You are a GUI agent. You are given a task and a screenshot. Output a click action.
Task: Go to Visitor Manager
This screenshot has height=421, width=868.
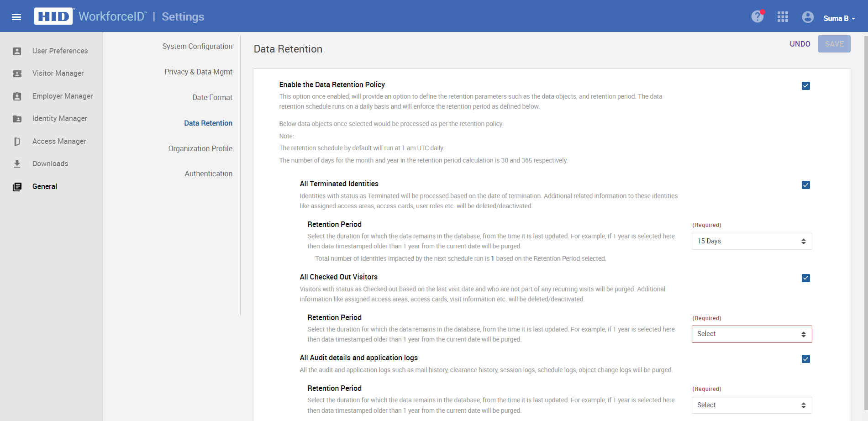point(58,73)
